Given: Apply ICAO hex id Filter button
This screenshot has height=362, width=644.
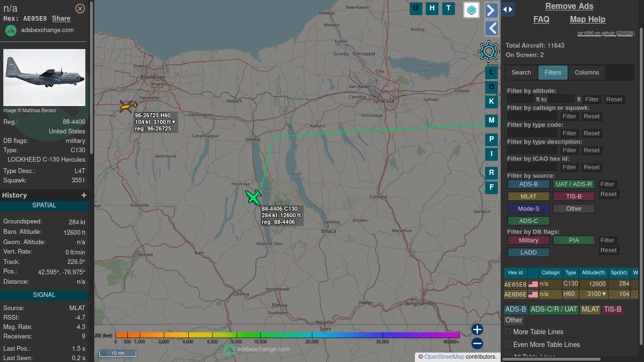Looking at the screenshot, I should coord(570,167).
